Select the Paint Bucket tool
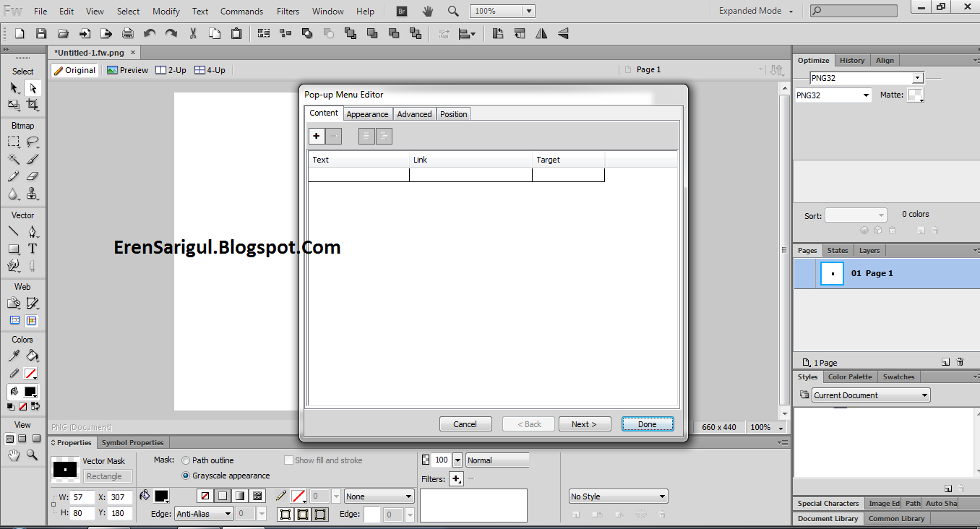The height and width of the screenshot is (529, 980). tap(33, 356)
